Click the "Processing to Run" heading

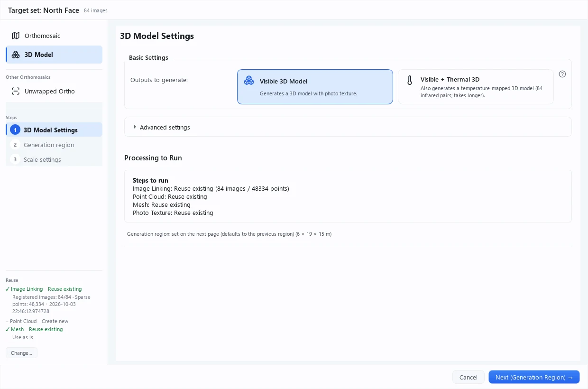[x=153, y=158]
